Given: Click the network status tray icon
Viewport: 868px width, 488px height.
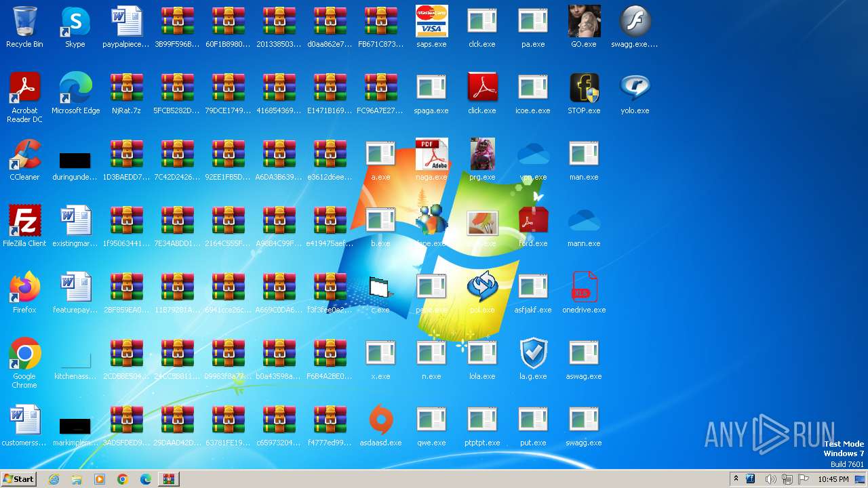Looking at the screenshot, I should click(787, 479).
